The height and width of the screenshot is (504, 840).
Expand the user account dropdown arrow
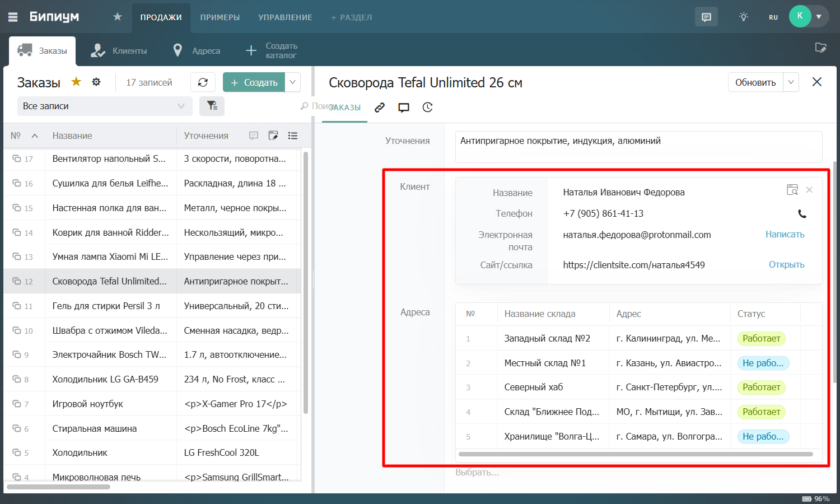pos(819,17)
